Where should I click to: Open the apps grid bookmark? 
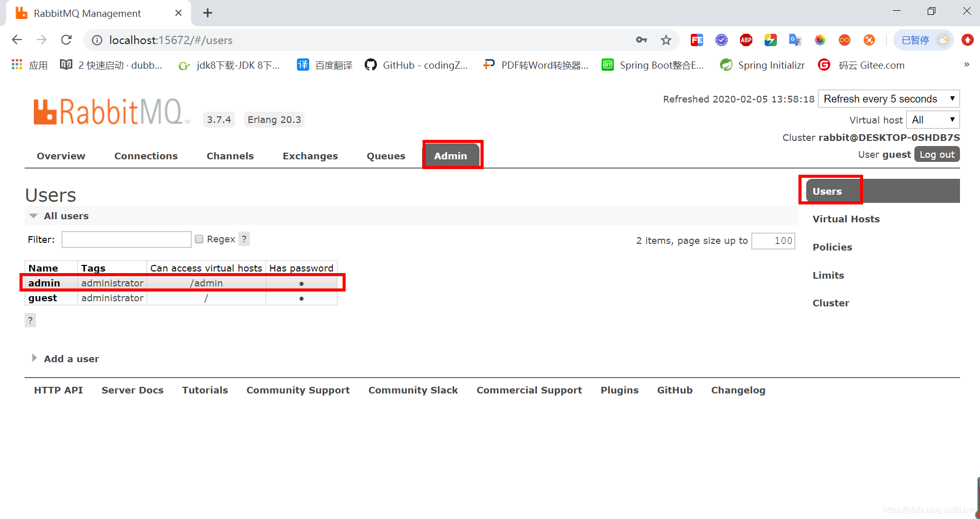click(30, 65)
